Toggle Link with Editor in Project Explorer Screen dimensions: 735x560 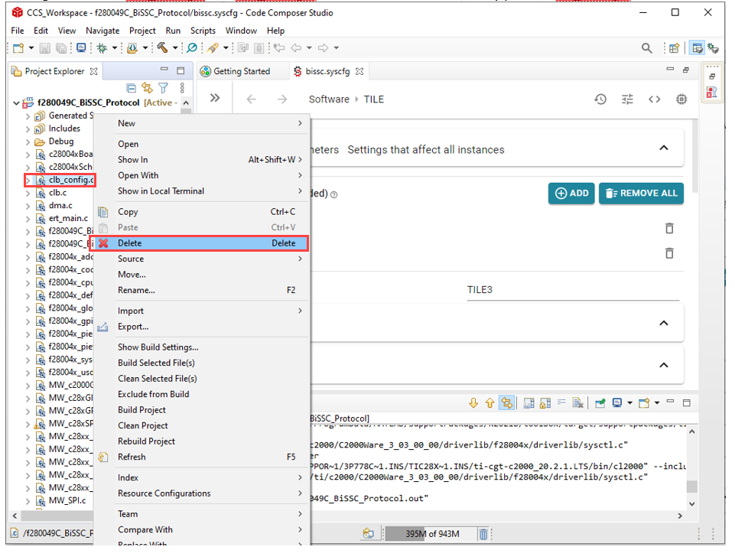click(146, 88)
